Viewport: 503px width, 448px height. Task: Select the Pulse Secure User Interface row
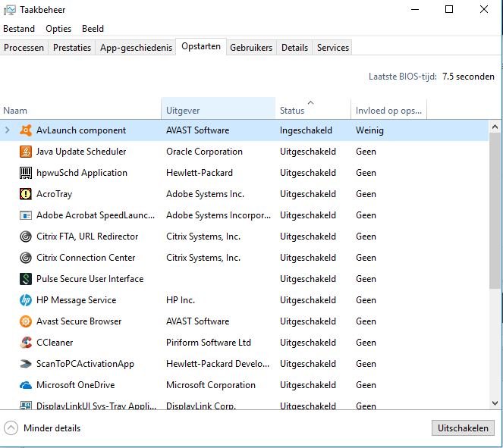click(90, 279)
